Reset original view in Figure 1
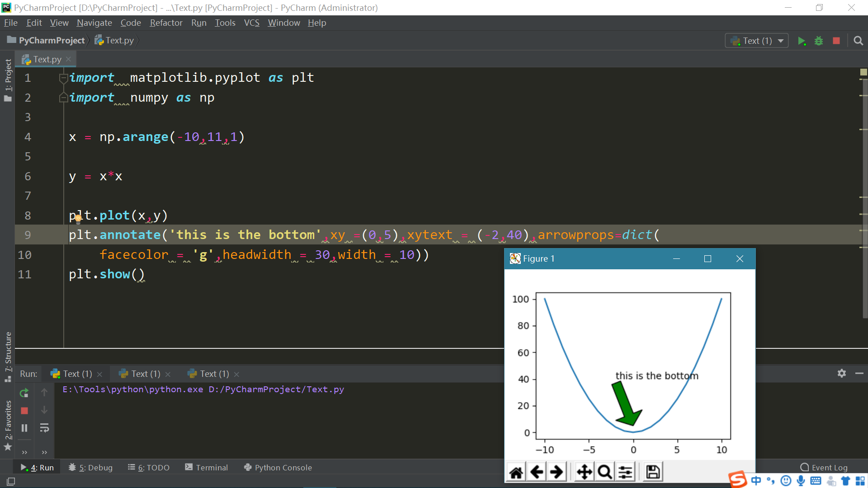The width and height of the screenshot is (868, 488). click(516, 472)
